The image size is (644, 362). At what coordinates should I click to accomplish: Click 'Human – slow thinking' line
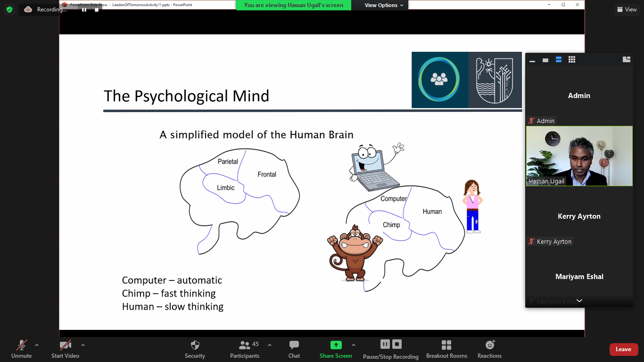(x=173, y=306)
